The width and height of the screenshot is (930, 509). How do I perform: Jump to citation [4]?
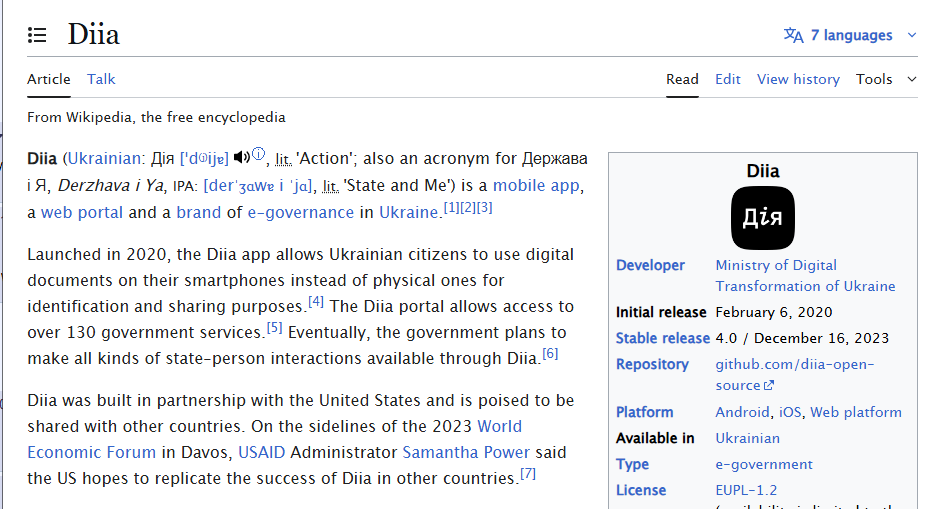pos(316,301)
